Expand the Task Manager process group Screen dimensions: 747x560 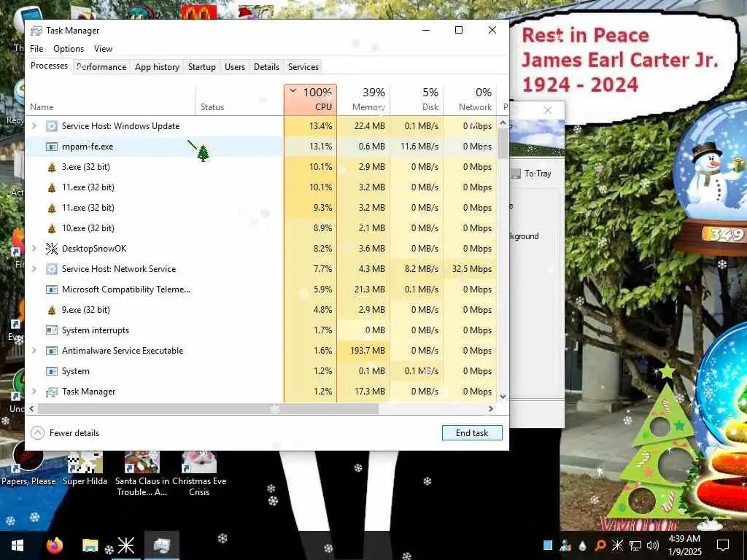(34, 392)
